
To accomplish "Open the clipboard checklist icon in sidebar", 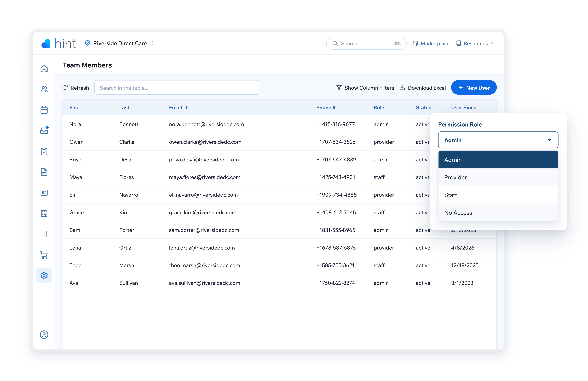I will click(x=44, y=151).
